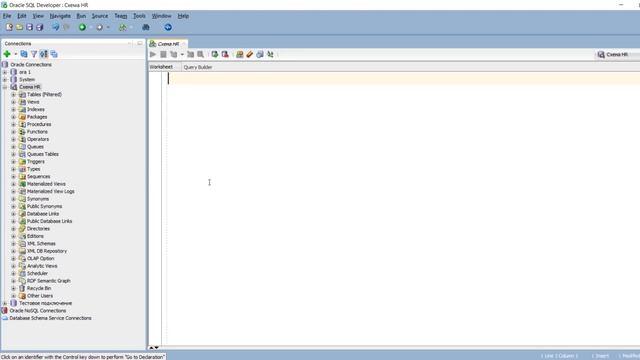Viewport: 640px width, 360px height.
Task: Click the Run Script icon in worksheet toolbar
Action: pyautogui.click(x=163, y=54)
